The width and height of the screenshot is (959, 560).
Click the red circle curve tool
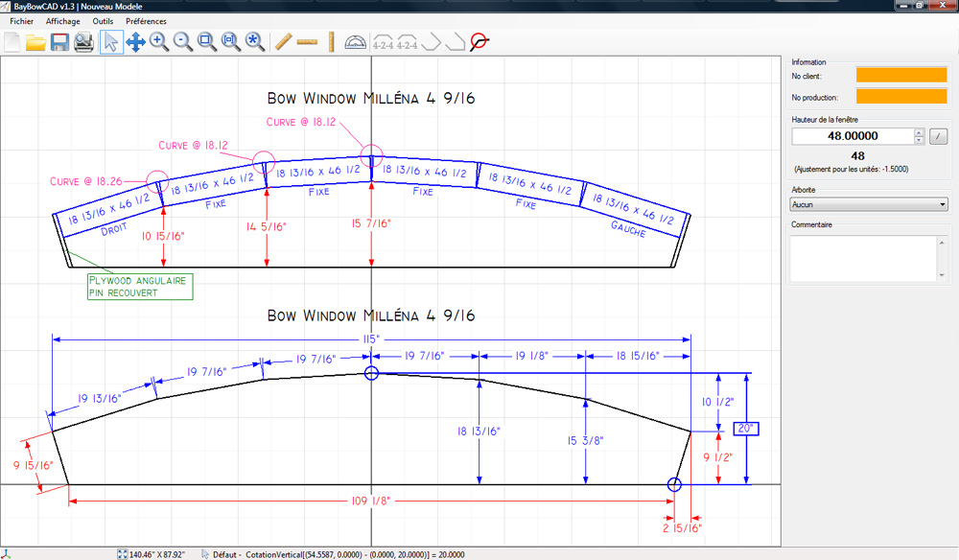click(x=479, y=41)
